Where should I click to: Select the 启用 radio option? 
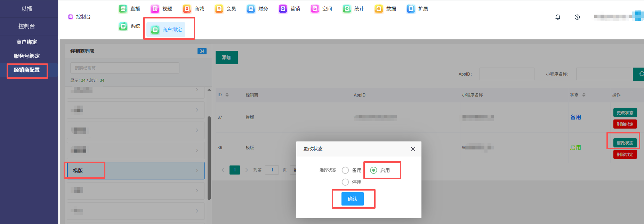point(373,170)
